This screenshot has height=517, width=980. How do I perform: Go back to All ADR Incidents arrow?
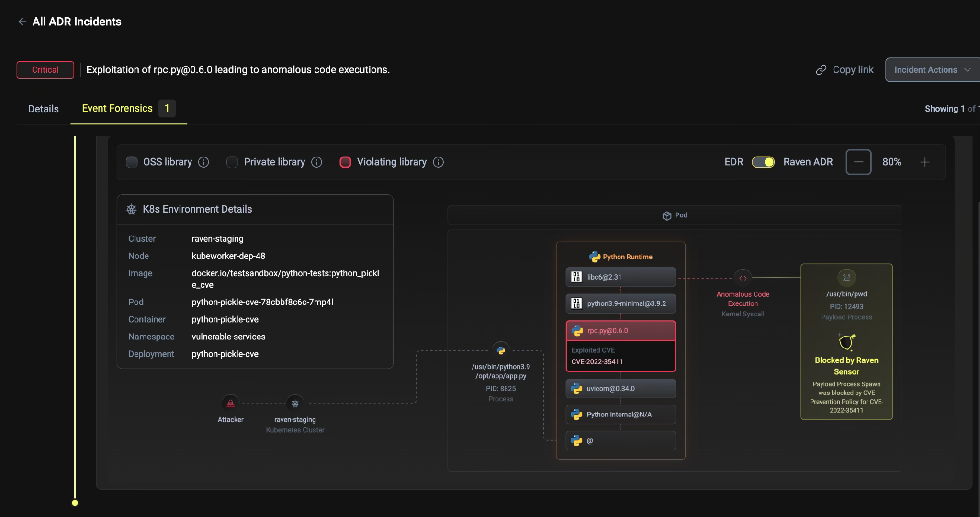pos(22,22)
